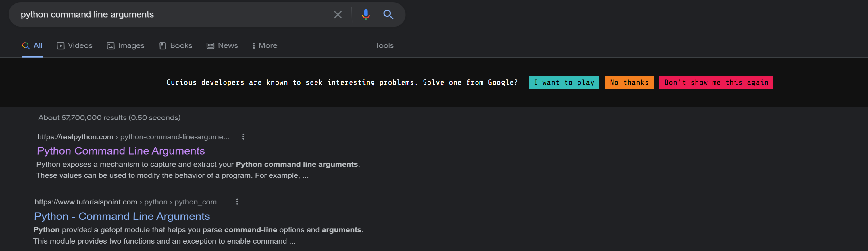Open the Tools options
868x251 pixels.
point(384,45)
